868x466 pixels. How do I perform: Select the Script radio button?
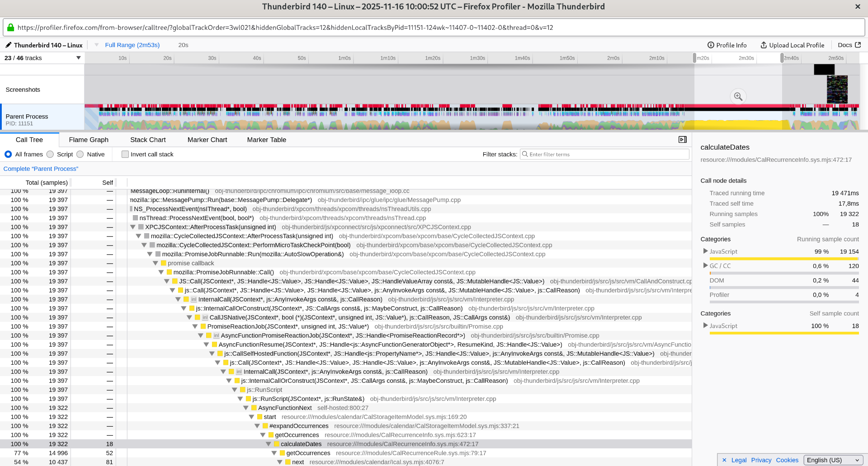[x=50, y=154]
